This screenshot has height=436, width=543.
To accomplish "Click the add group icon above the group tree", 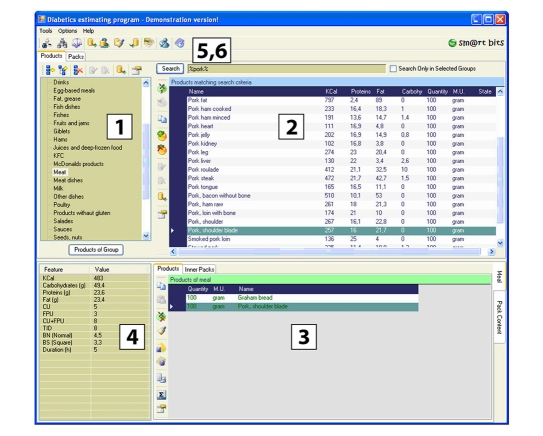I will (x=50, y=70).
